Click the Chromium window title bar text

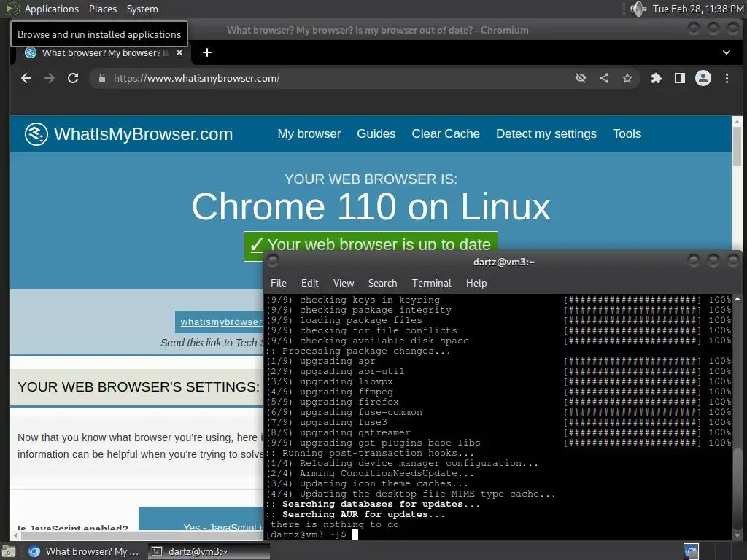point(377,30)
